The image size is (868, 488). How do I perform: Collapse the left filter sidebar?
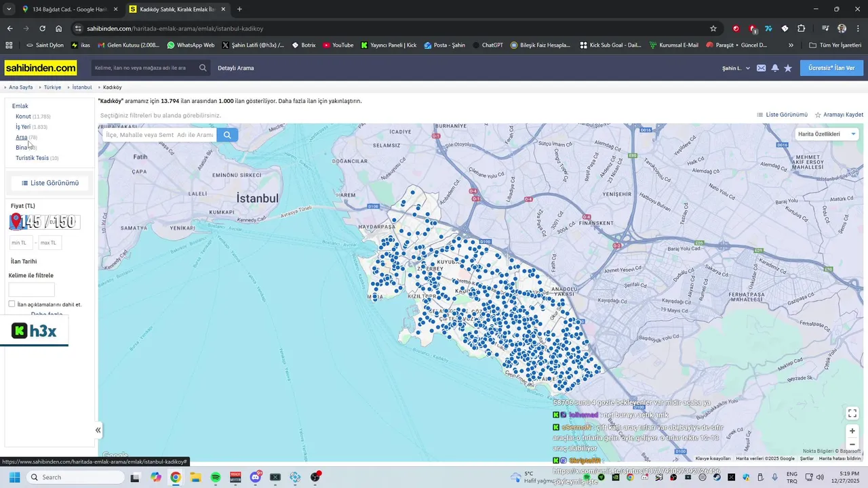pos(98,430)
